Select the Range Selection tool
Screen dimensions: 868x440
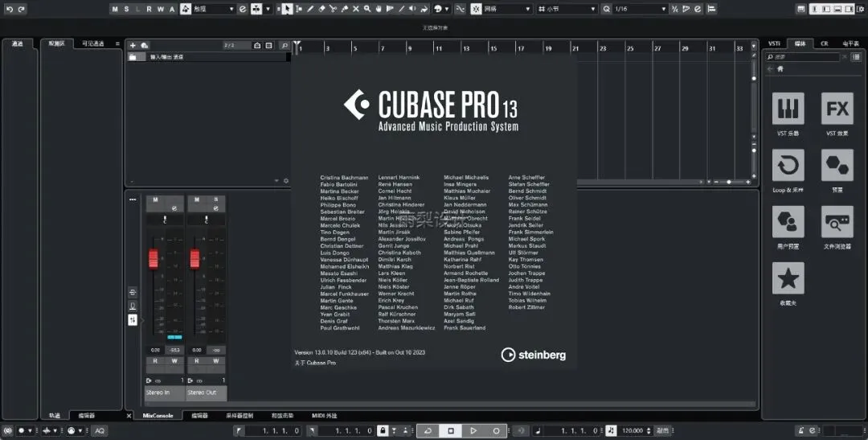pos(299,9)
